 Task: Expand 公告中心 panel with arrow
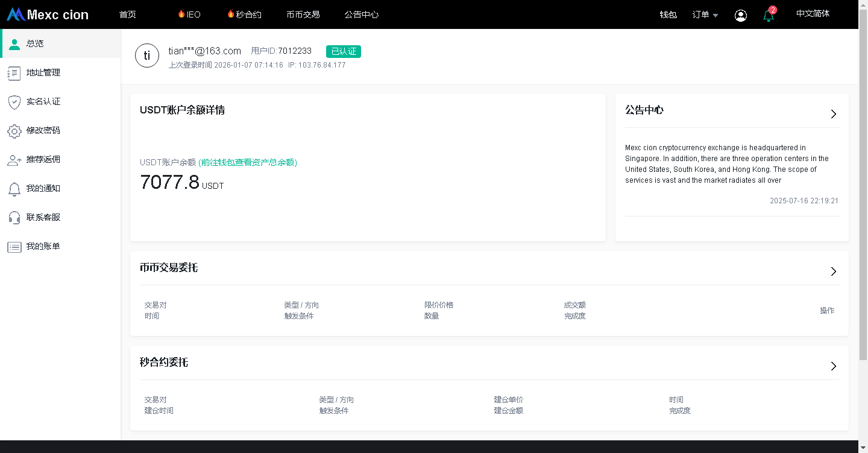click(833, 114)
